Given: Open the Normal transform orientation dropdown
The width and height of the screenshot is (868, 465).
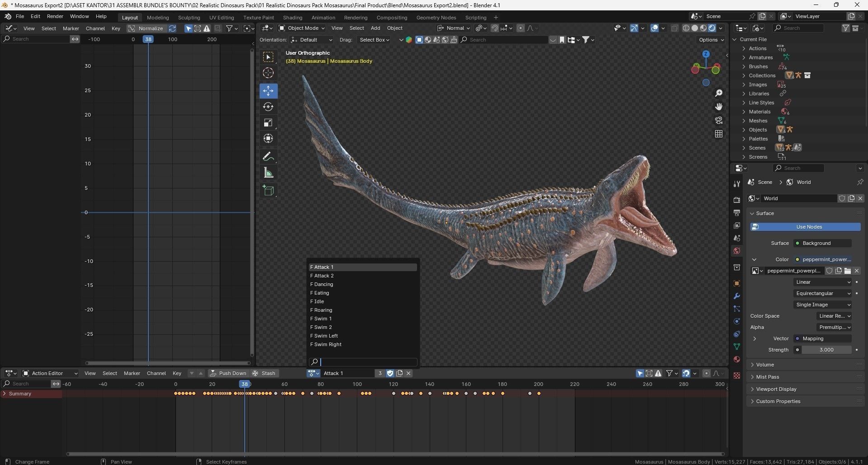Looking at the screenshot, I should pyautogui.click(x=454, y=28).
